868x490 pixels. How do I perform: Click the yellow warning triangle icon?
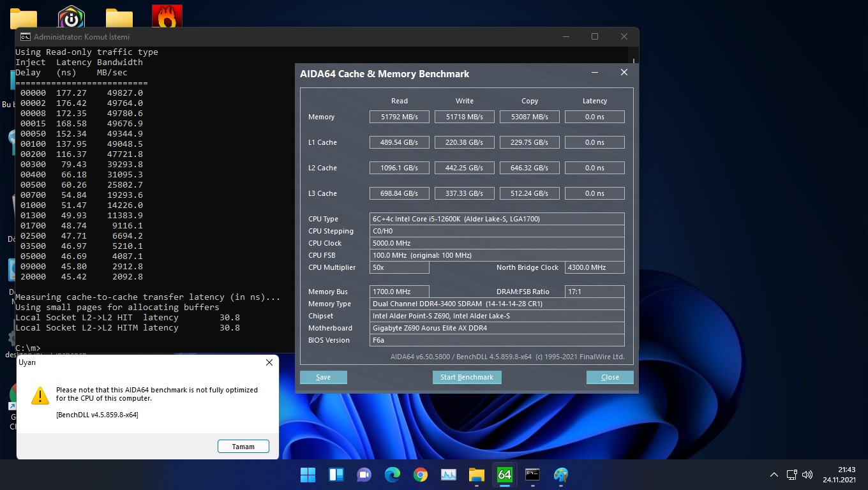click(x=40, y=395)
